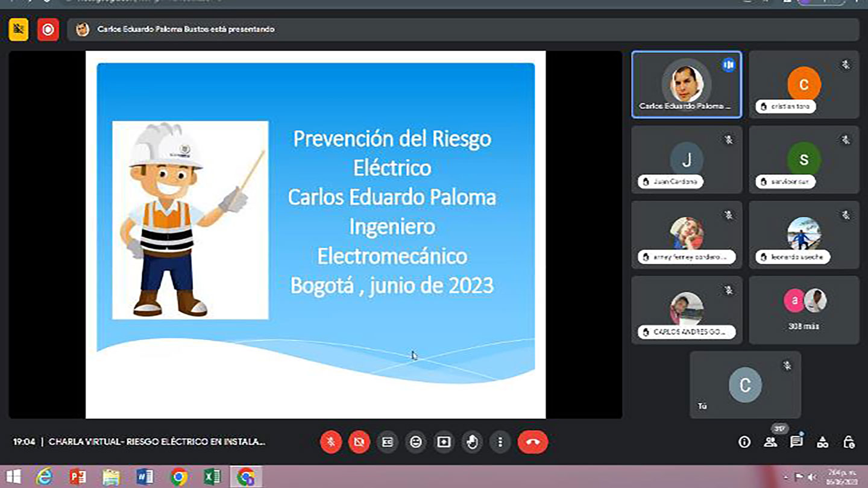This screenshot has width=868, height=488.
Task: Open the meeting details info icon
Action: (x=744, y=442)
